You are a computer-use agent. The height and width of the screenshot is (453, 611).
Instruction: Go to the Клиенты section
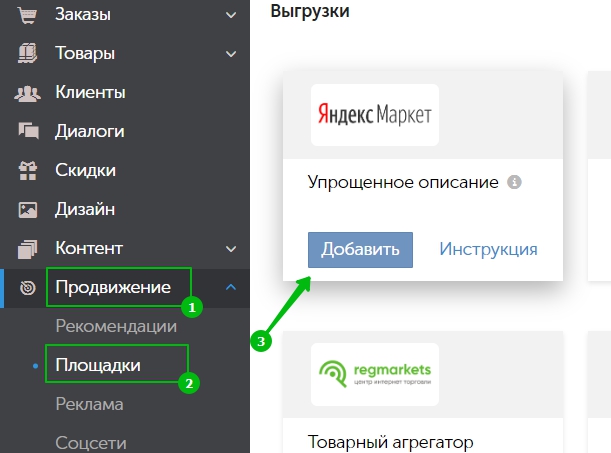tap(90, 92)
